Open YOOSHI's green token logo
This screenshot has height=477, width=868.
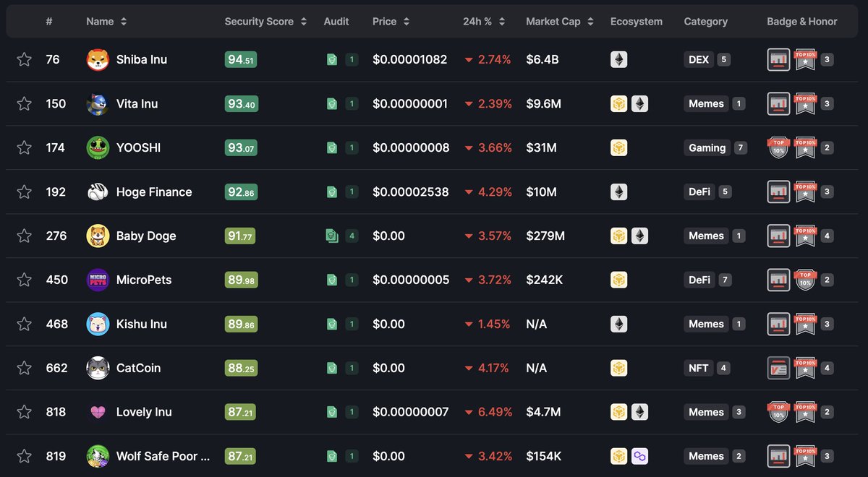click(x=98, y=147)
